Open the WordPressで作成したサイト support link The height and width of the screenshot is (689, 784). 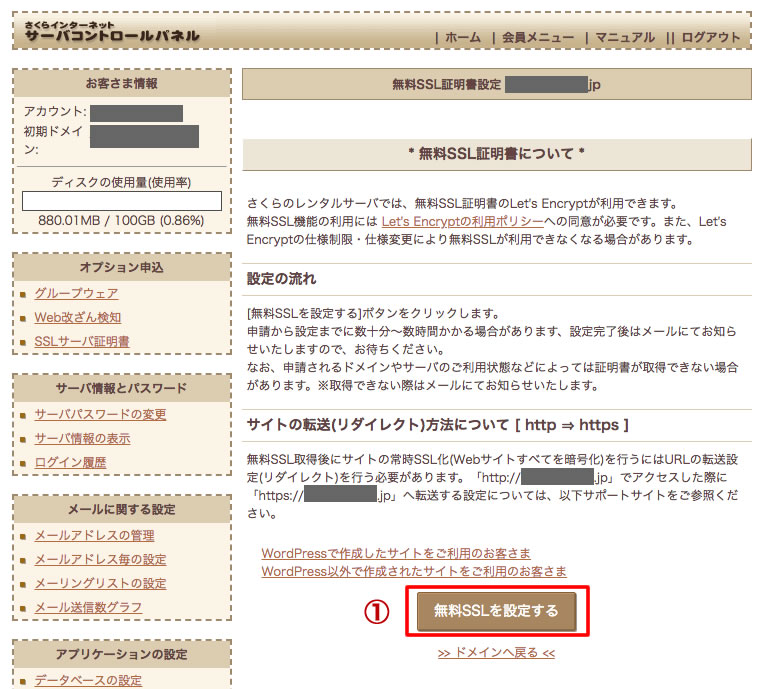396,553
